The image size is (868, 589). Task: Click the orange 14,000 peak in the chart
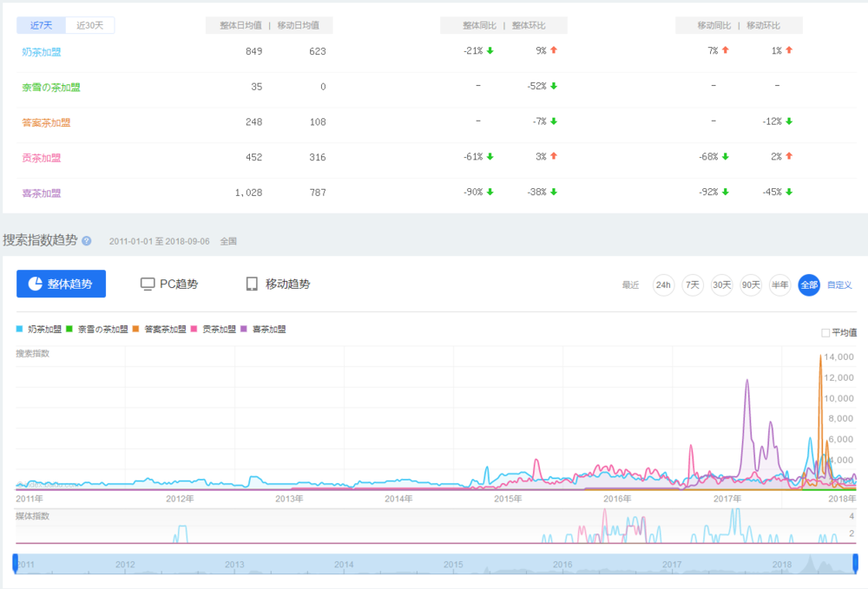pos(820,357)
